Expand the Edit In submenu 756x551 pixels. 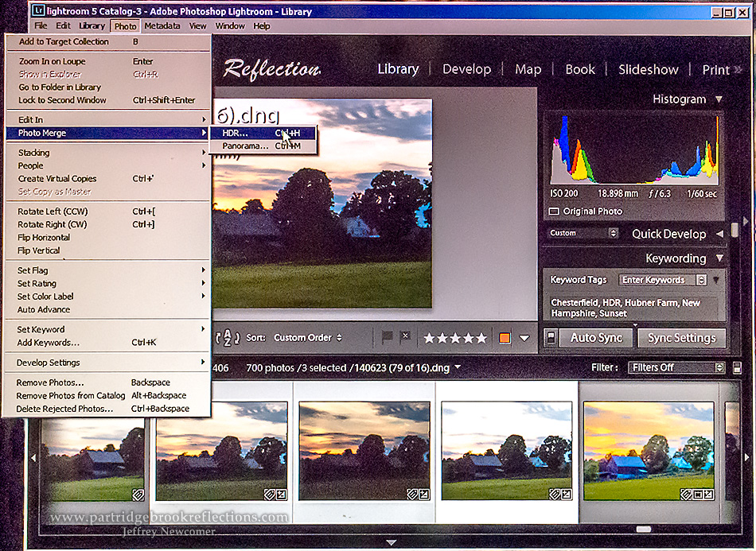pyautogui.click(x=108, y=120)
